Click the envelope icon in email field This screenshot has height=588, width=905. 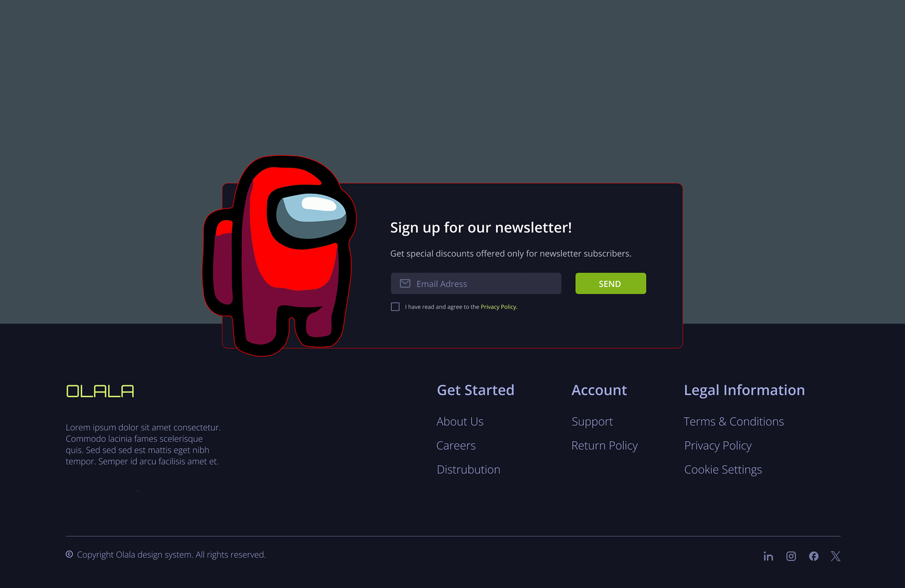tap(405, 284)
